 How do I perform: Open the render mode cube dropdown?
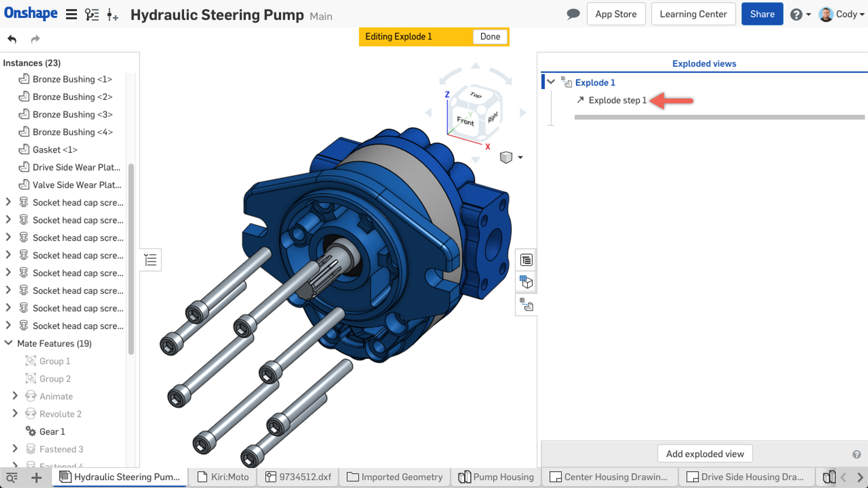point(511,158)
